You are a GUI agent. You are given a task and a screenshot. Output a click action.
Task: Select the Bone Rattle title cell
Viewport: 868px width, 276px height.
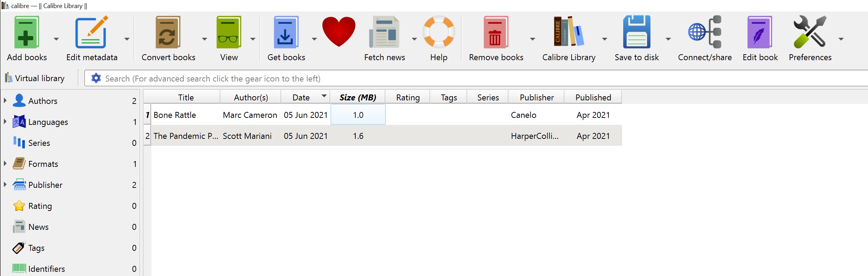[x=186, y=115]
